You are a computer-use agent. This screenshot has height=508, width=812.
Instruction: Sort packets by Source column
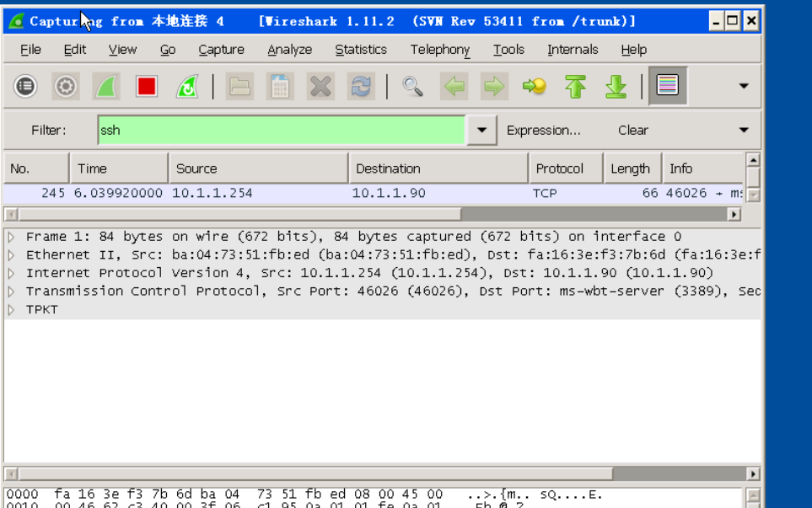258,168
